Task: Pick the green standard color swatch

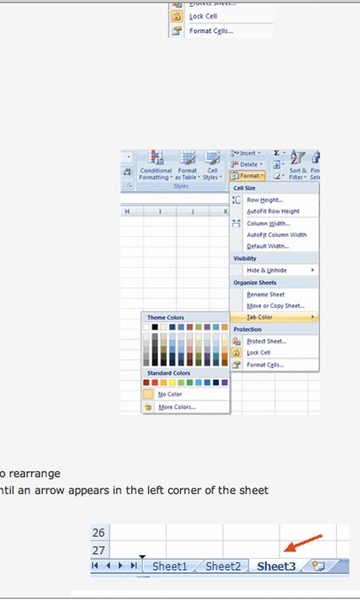Action: click(x=190, y=383)
